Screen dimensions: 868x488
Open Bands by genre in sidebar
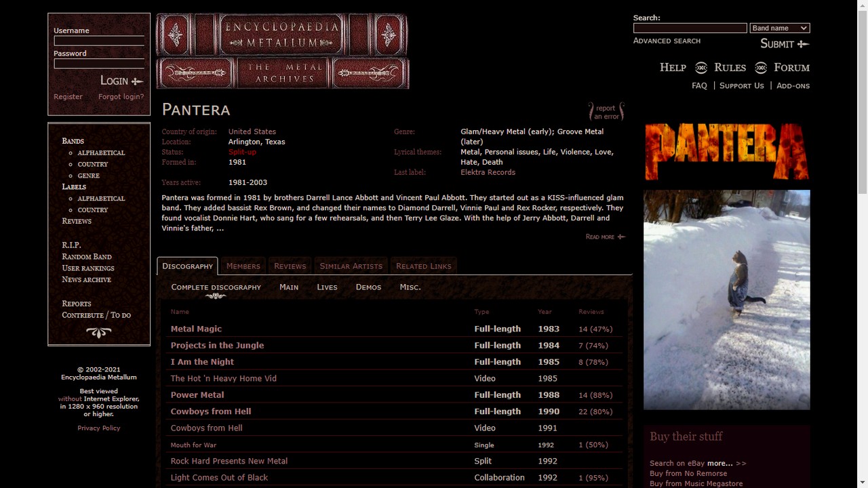(x=88, y=176)
